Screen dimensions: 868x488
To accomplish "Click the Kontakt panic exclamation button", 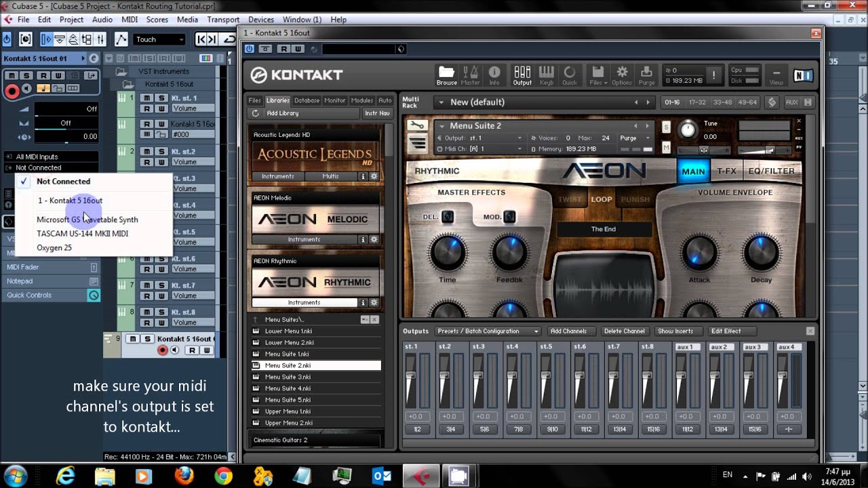I will coord(713,75).
